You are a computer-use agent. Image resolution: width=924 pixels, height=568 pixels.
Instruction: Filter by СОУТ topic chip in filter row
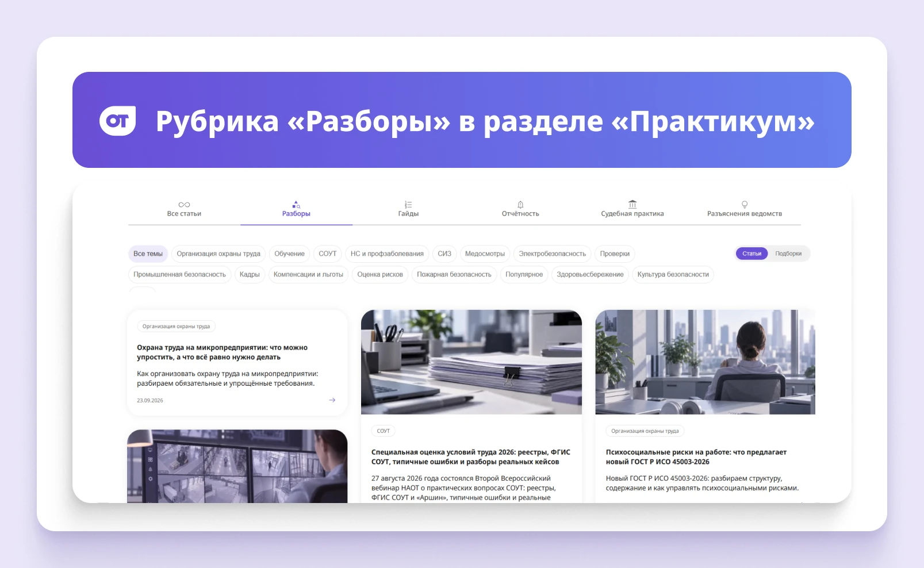pyautogui.click(x=328, y=254)
